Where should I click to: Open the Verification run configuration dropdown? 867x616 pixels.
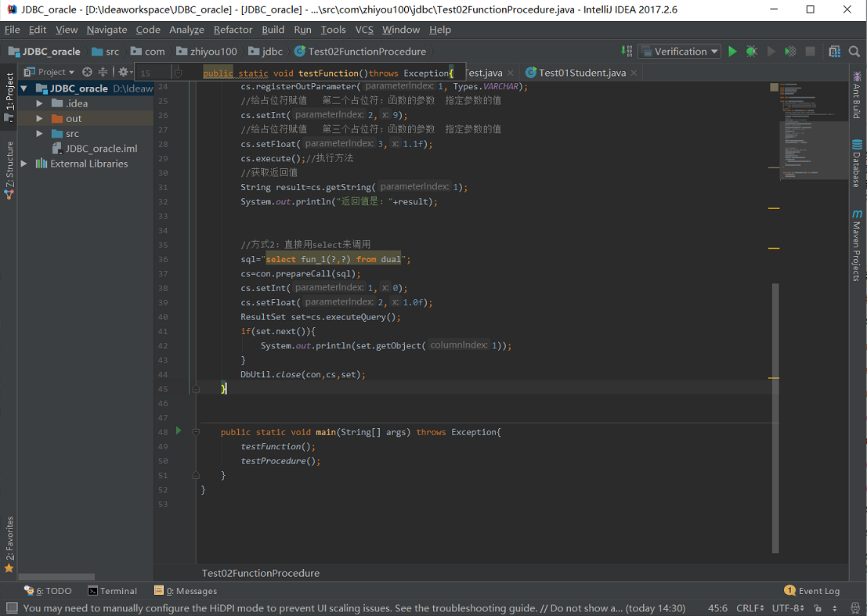679,52
